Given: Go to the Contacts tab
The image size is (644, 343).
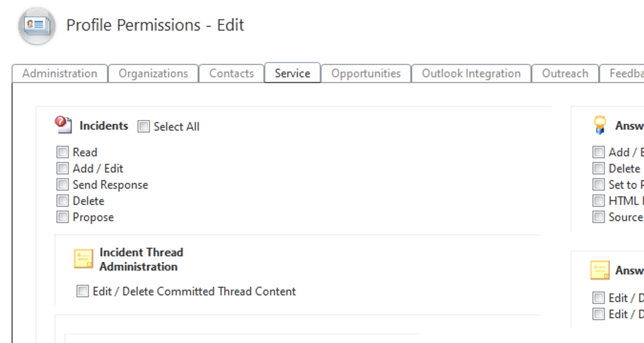Looking at the screenshot, I should [x=231, y=73].
